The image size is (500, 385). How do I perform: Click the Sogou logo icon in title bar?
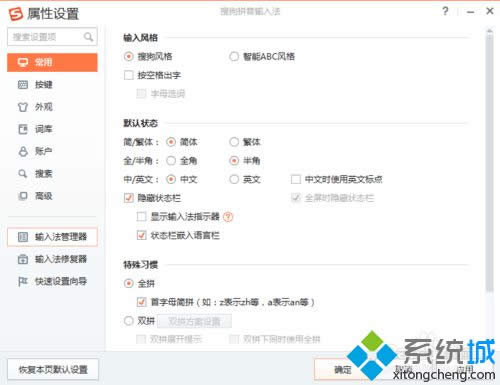[16, 14]
